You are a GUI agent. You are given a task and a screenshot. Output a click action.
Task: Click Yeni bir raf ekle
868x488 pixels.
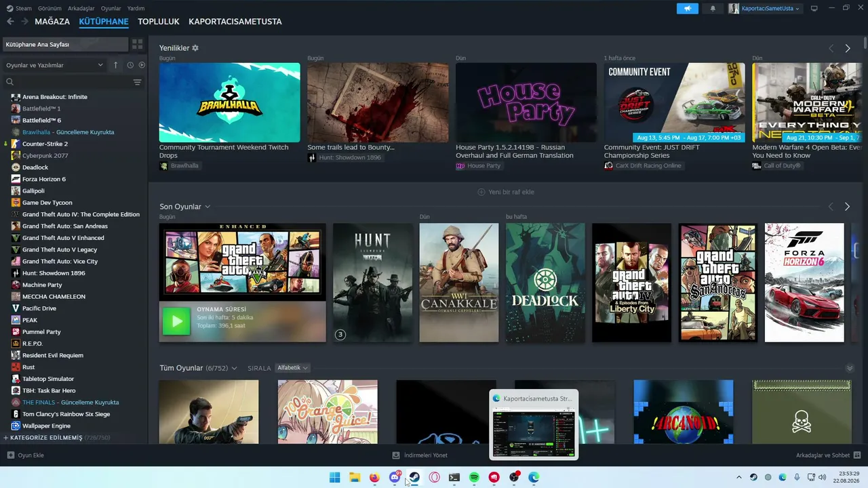(506, 192)
